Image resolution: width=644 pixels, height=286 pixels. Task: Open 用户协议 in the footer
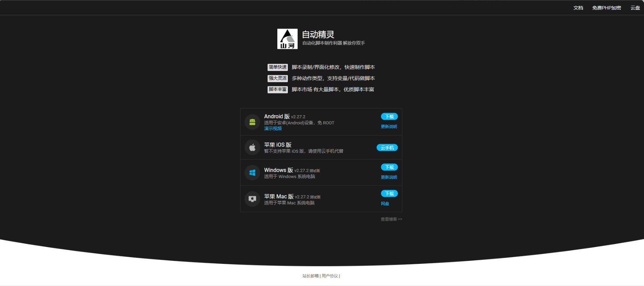(x=330, y=276)
